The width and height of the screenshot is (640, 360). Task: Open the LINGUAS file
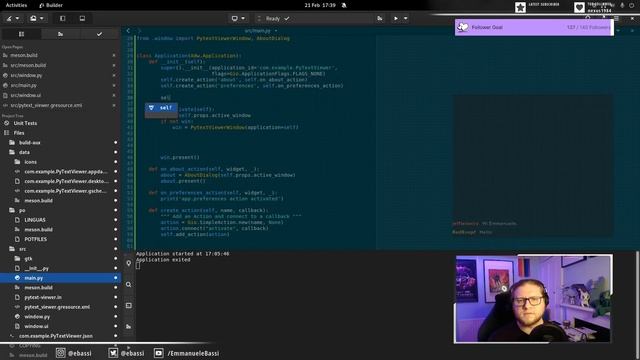[60, 220]
